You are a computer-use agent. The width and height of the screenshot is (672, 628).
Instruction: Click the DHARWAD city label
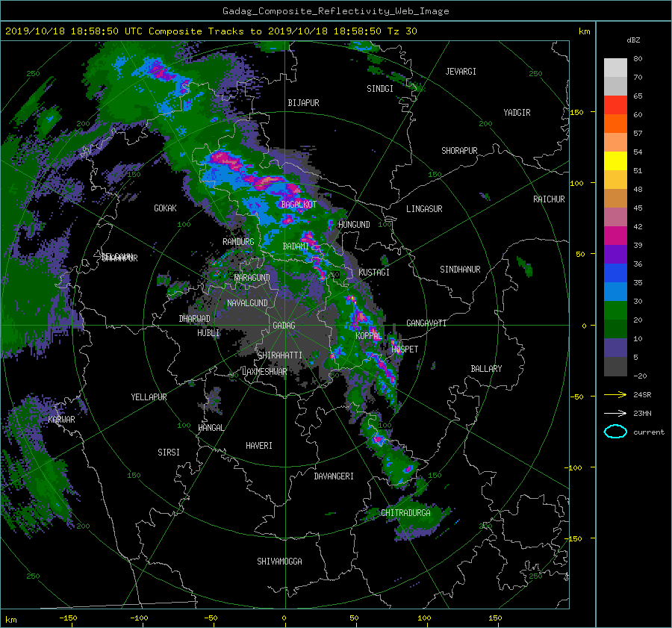coord(195,319)
